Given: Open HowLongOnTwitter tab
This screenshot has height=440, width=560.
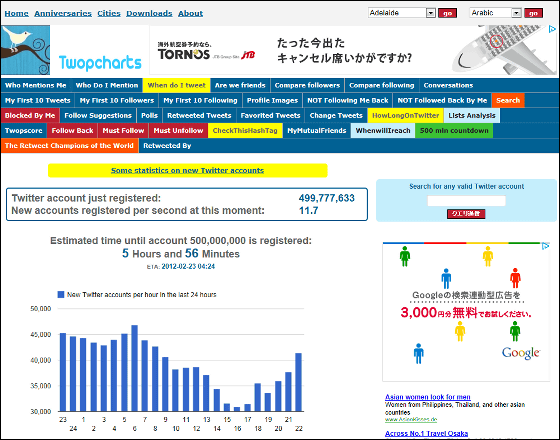Looking at the screenshot, I should [405, 115].
